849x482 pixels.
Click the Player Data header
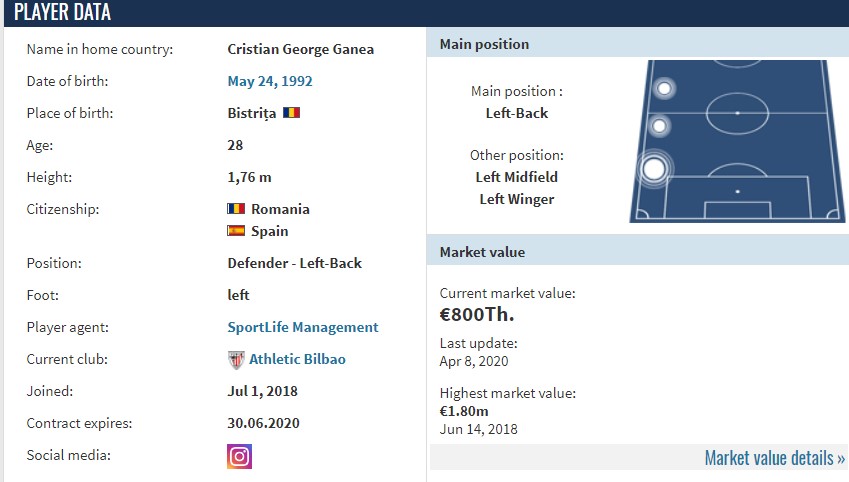[62, 13]
